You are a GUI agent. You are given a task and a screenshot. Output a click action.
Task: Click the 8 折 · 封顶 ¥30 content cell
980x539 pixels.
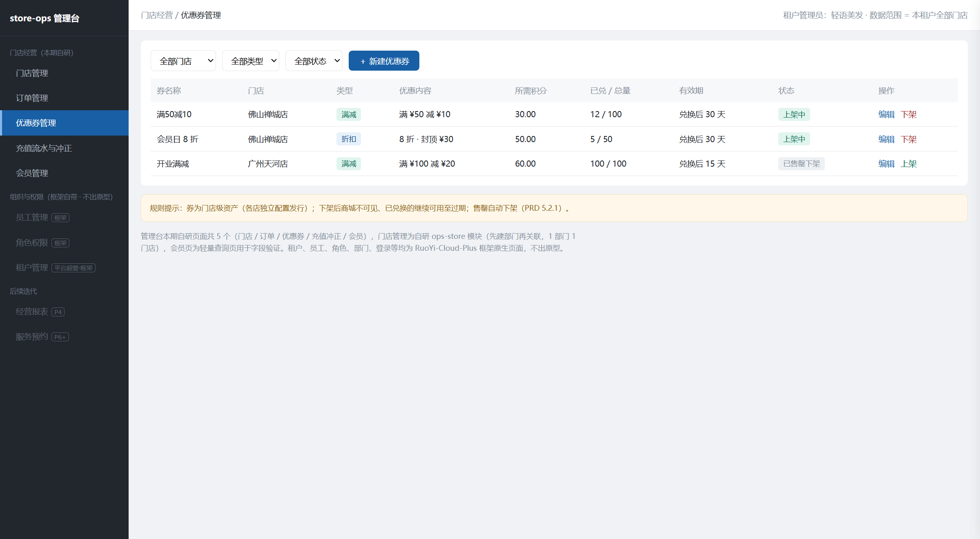tap(426, 139)
